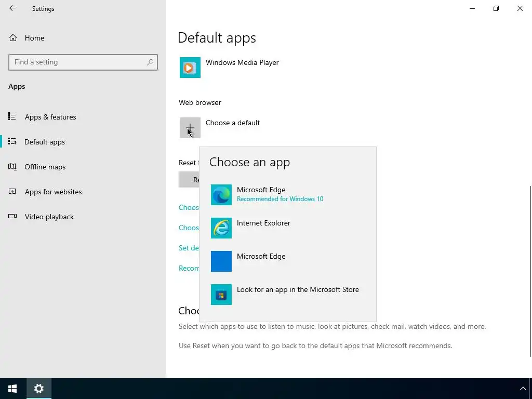Click the Choose a default label

tap(233, 123)
